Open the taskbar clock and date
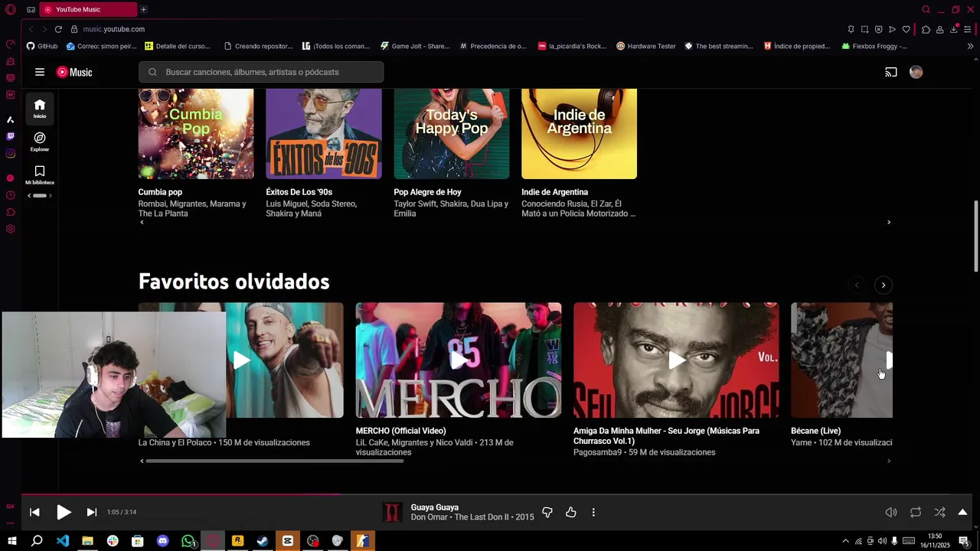The width and height of the screenshot is (980, 551). coord(935,541)
